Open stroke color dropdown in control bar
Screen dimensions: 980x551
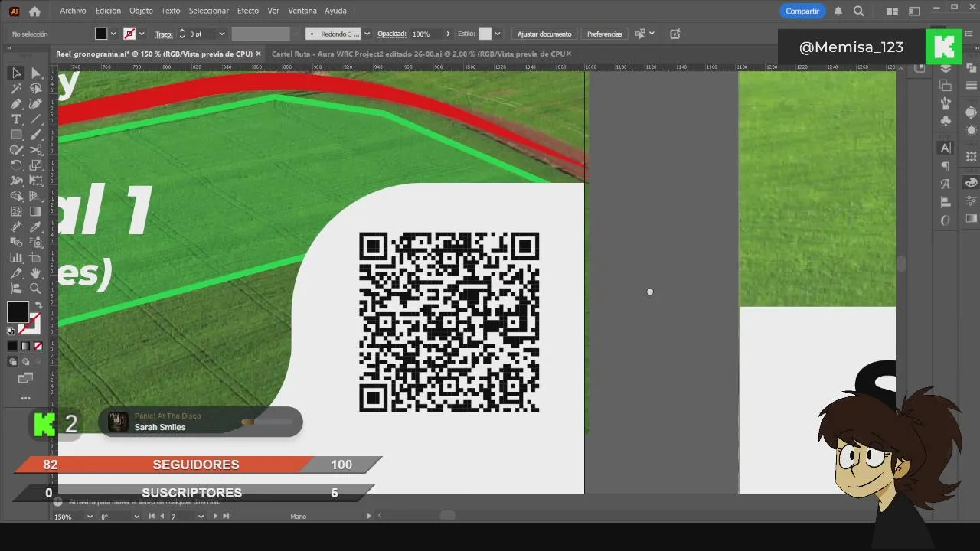(x=142, y=34)
